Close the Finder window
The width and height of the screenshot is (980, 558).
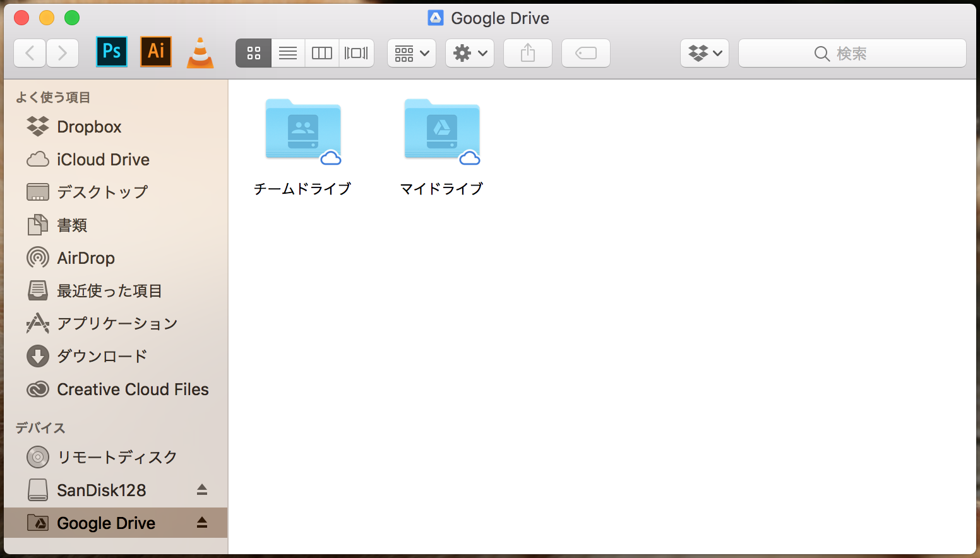tap(21, 18)
